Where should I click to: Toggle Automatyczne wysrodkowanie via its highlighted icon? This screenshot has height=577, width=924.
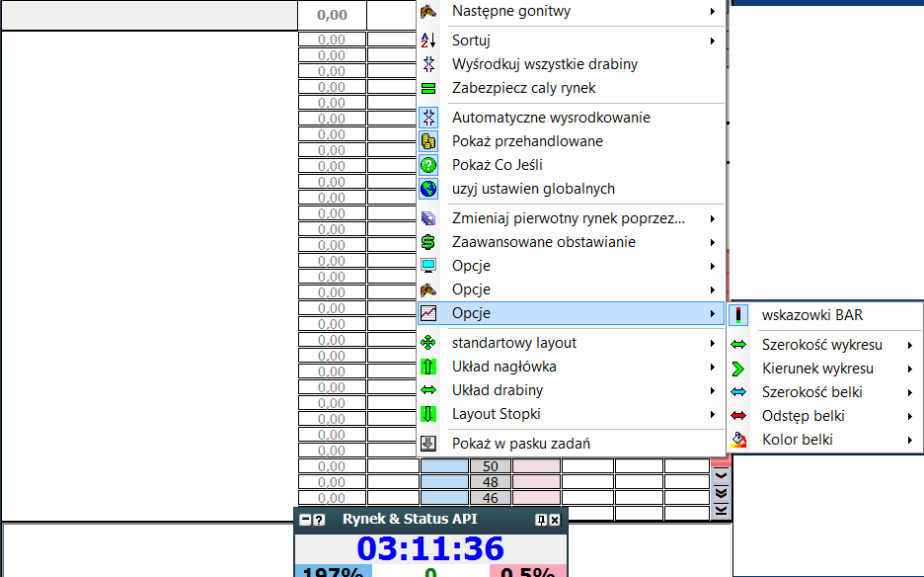tap(428, 118)
